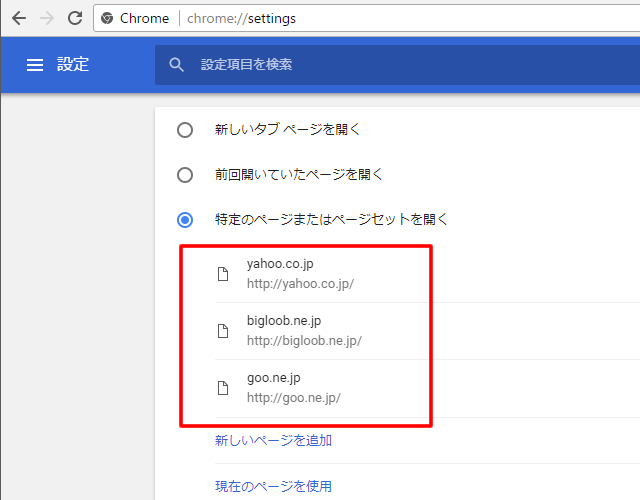Click the chrome://settings address bar
640x500 pixels.
coord(367,18)
